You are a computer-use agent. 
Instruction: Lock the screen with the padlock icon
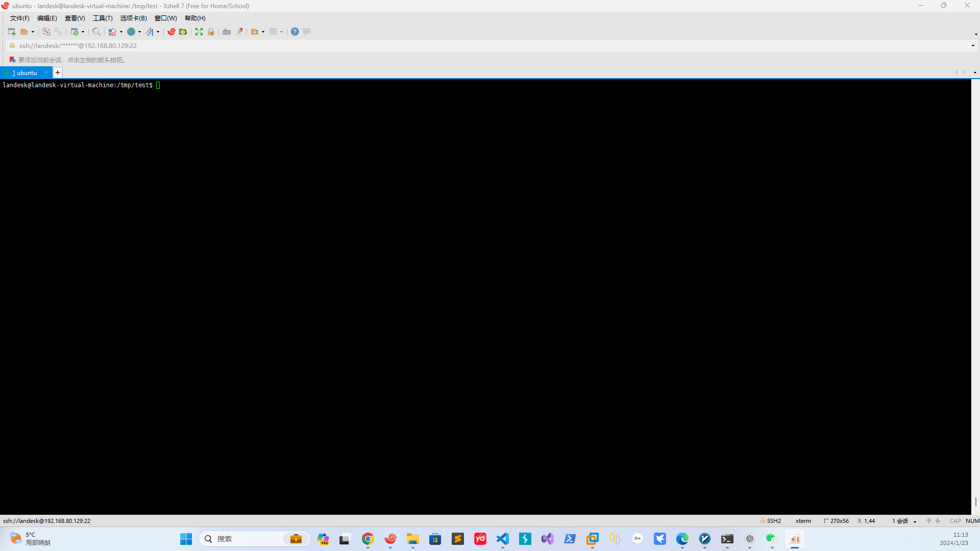tap(211, 32)
